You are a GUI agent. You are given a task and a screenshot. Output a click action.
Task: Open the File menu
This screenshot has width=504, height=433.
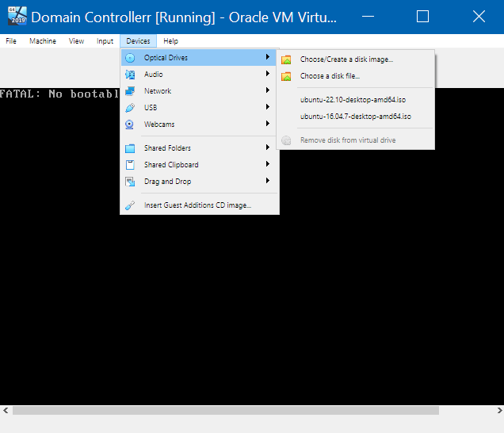click(x=11, y=41)
